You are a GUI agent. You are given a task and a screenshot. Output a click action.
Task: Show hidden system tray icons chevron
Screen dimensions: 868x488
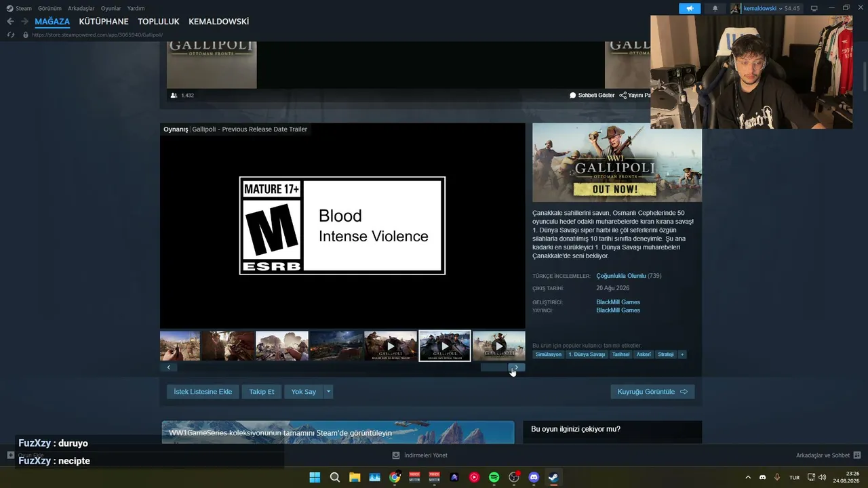[x=748, y=477]
